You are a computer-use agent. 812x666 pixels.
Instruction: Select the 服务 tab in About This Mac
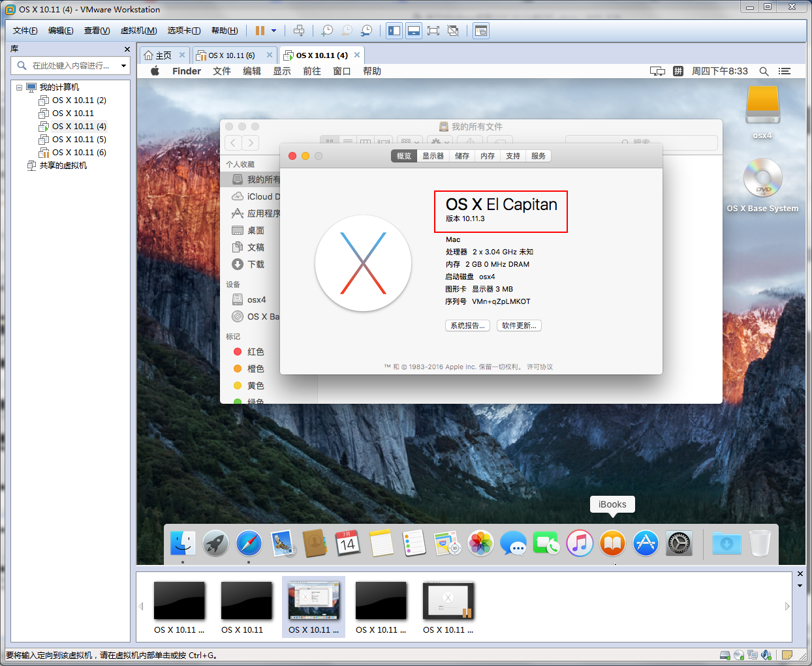(x=539, y=156)
